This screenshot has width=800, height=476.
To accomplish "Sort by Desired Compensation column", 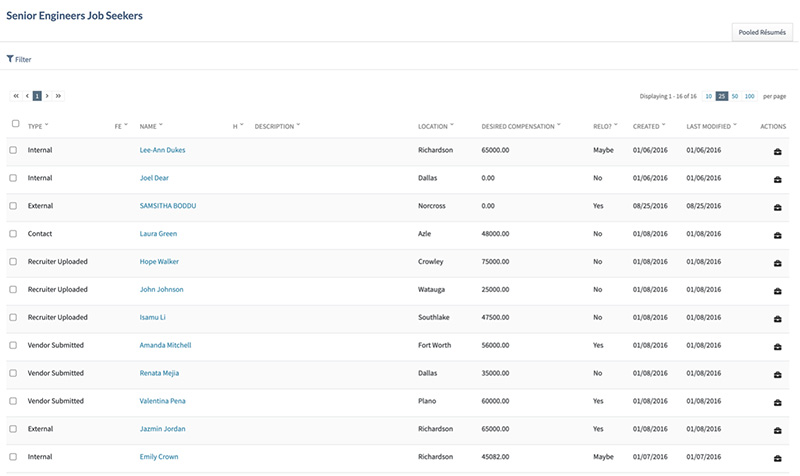I will [519, 127].
